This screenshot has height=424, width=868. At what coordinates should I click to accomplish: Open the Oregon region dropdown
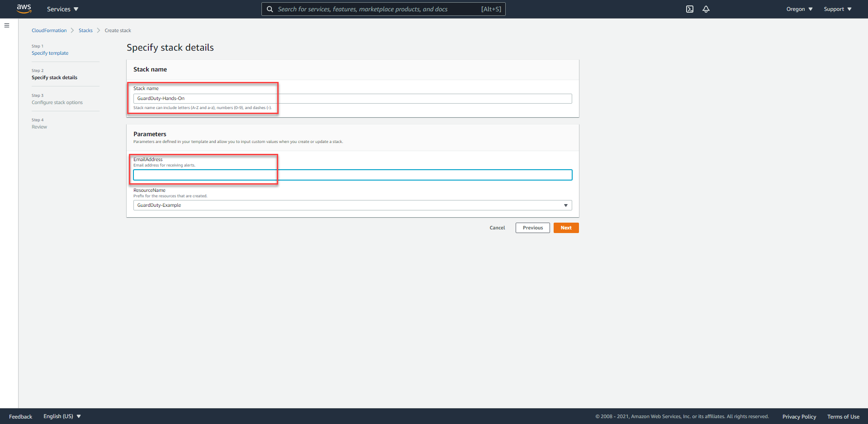(799, 9)
